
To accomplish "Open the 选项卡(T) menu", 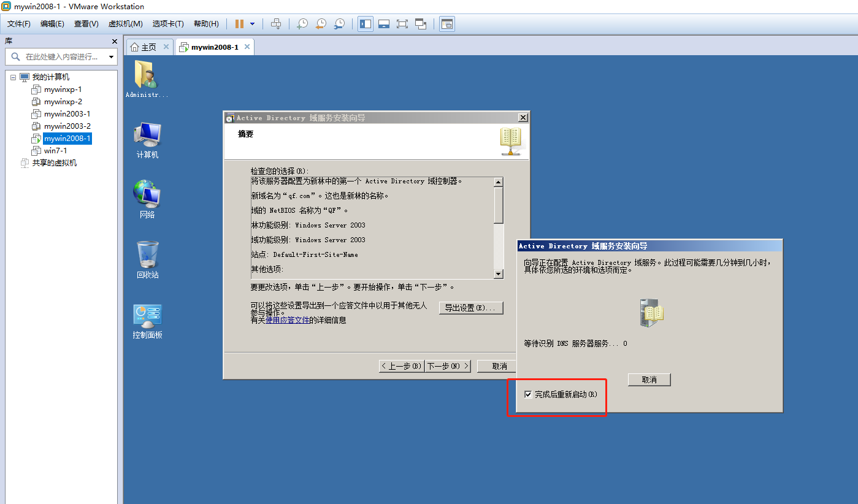I will pos(168,24).
